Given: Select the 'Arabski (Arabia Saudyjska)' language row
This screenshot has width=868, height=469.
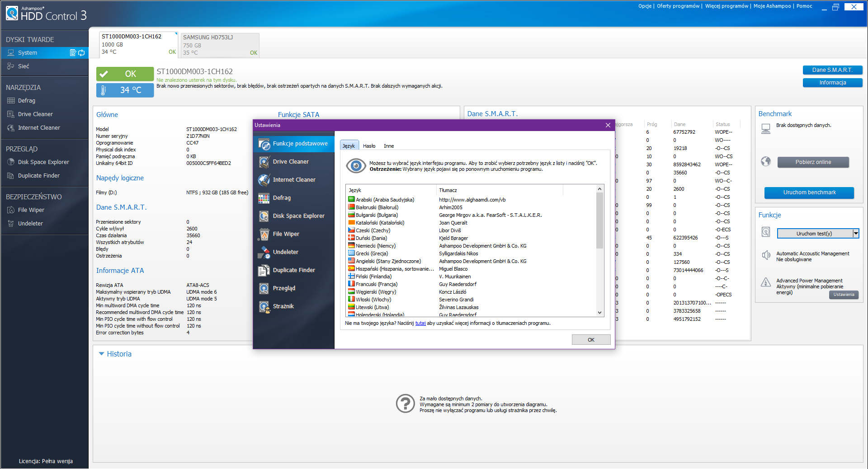Looking at the screenshot, I should pyautogui.click(x=471, y=200).
